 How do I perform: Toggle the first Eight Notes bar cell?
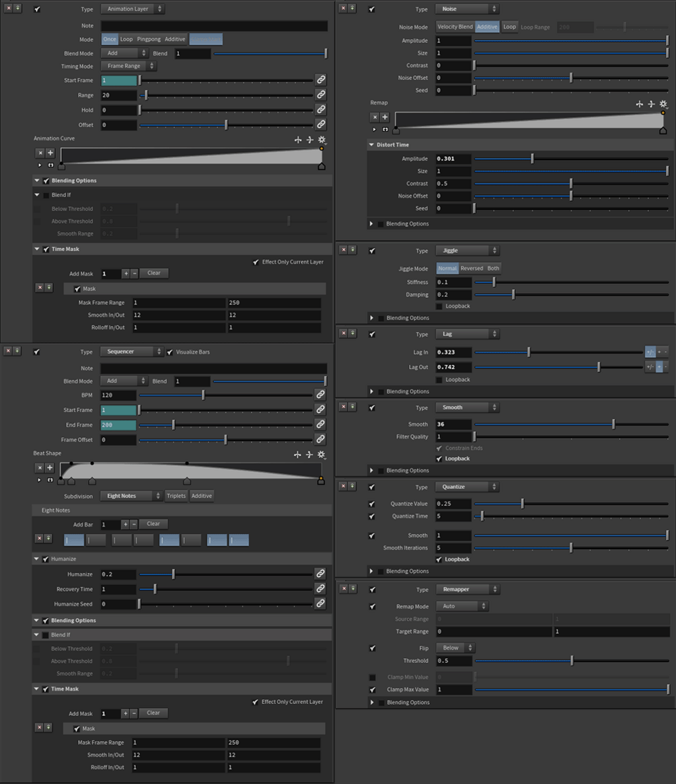click(74, 540)
